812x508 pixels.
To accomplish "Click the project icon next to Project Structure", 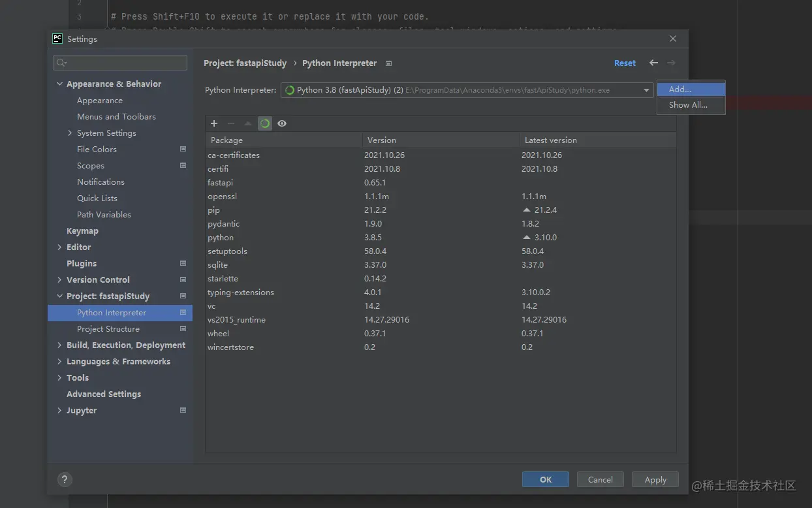I will [x=183, y=328].
